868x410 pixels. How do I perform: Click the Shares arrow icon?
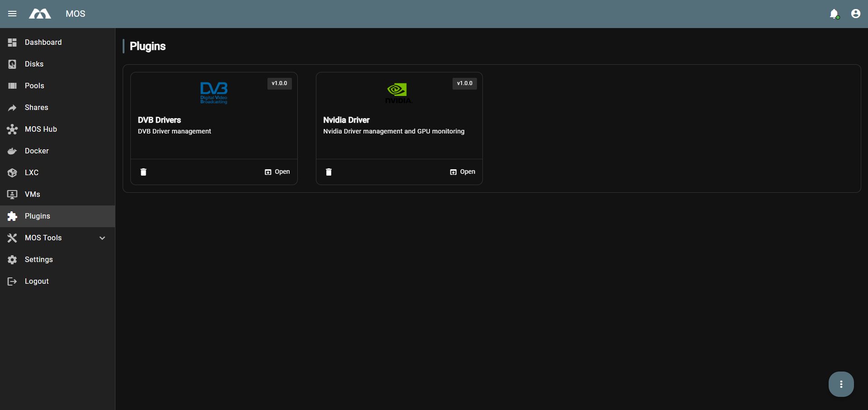(12, 107)
